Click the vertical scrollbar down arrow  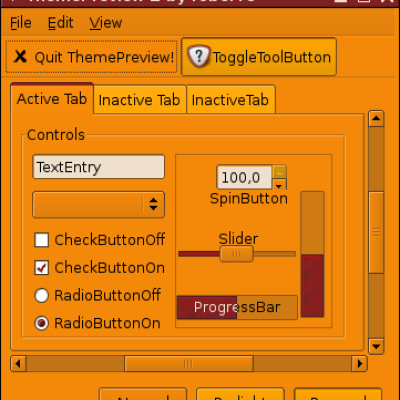[x=376, y=347]
